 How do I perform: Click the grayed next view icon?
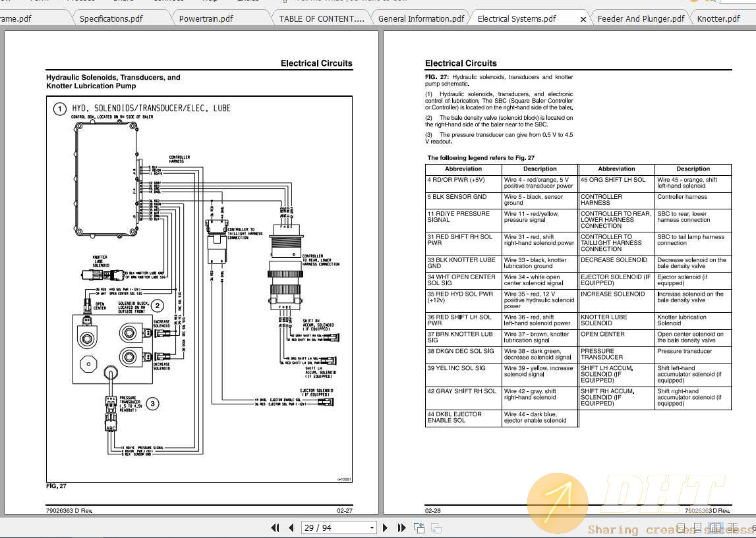(x=436, y=528)
